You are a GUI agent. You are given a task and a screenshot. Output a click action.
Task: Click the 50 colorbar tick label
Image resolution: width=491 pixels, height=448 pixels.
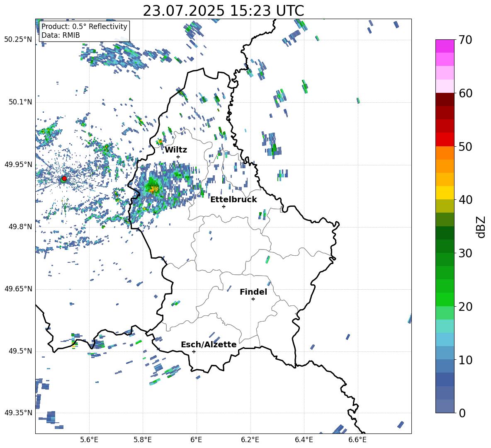point(465,146)
